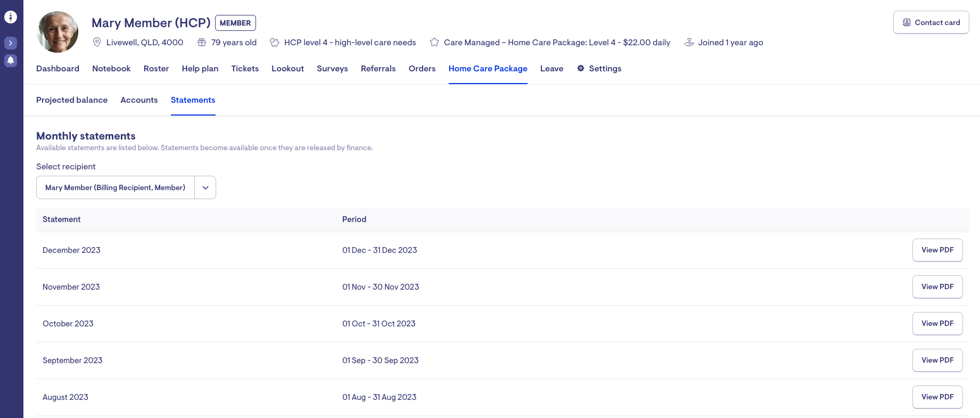Open the August 2023 statement PDF
980x418 pixels.
tap(937, 397)
